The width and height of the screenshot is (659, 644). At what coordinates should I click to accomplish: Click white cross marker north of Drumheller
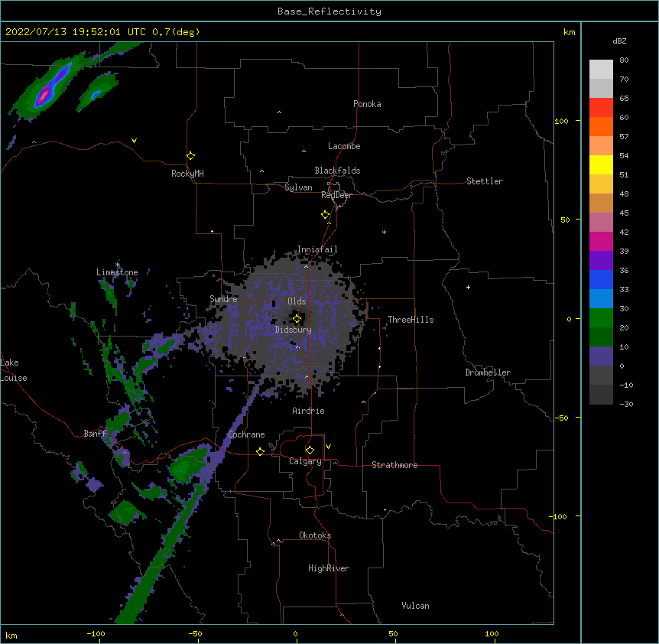[468, 287]
